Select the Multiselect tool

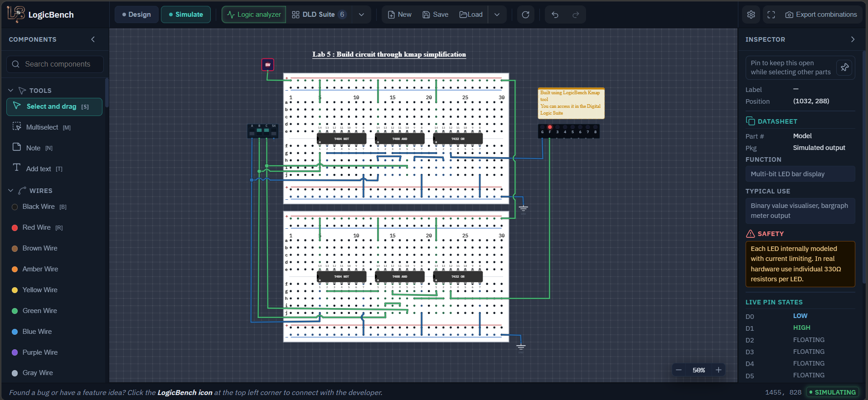click(x=54, y=127)
